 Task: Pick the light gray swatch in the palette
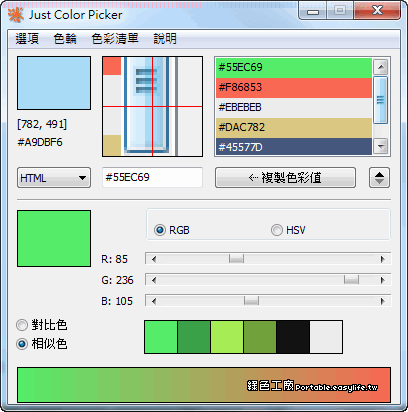pyautogui.click(x=326, y=337)
